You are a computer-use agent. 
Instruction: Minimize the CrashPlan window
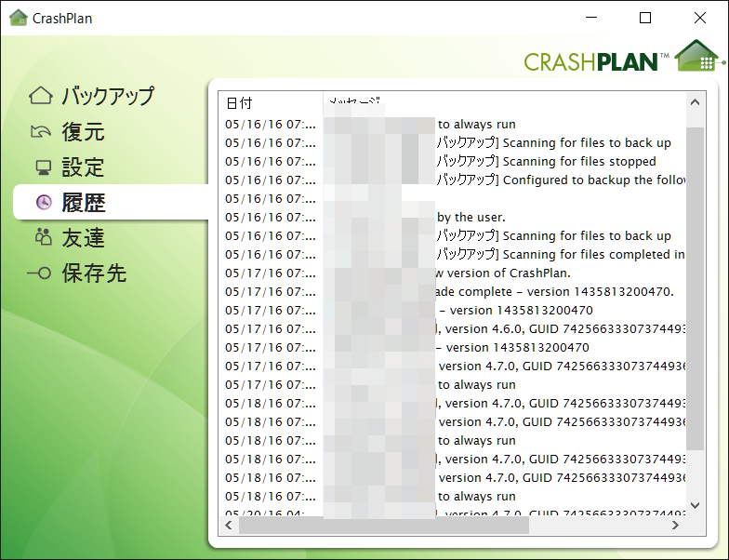click(591, 18)
